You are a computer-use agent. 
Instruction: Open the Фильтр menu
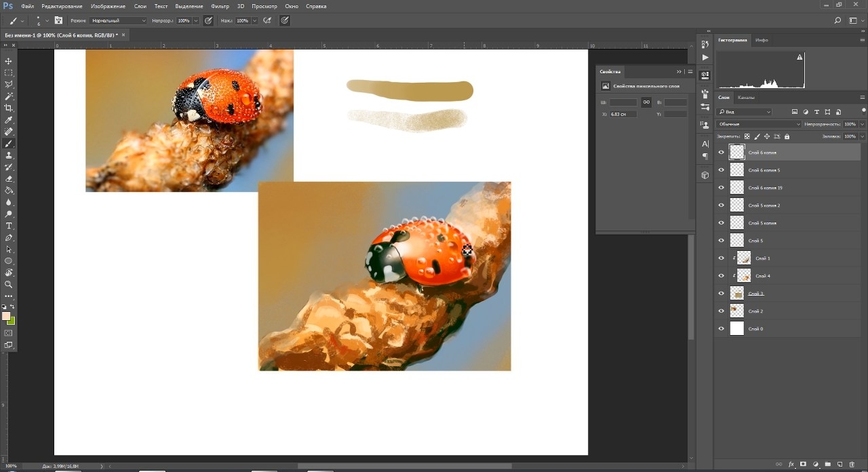220,6
